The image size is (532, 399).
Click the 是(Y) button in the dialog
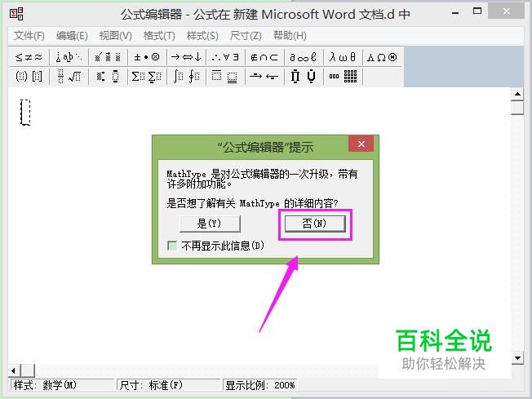210,224
